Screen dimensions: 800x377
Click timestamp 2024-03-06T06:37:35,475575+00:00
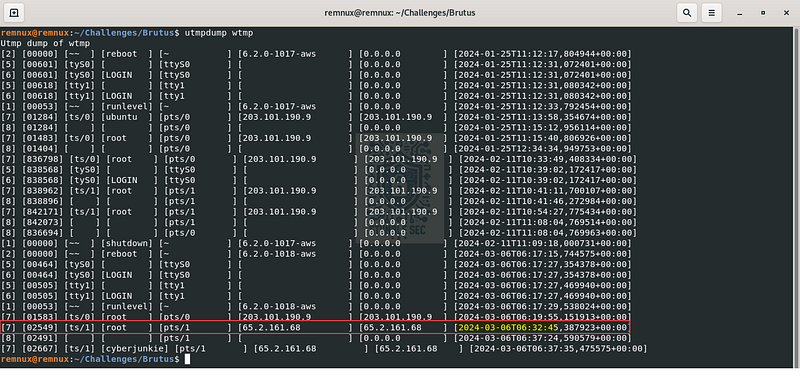tap(558, 348)
